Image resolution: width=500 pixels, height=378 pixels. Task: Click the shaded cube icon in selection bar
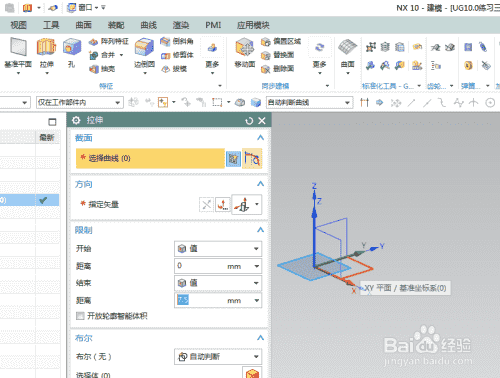tap(256, 102)
